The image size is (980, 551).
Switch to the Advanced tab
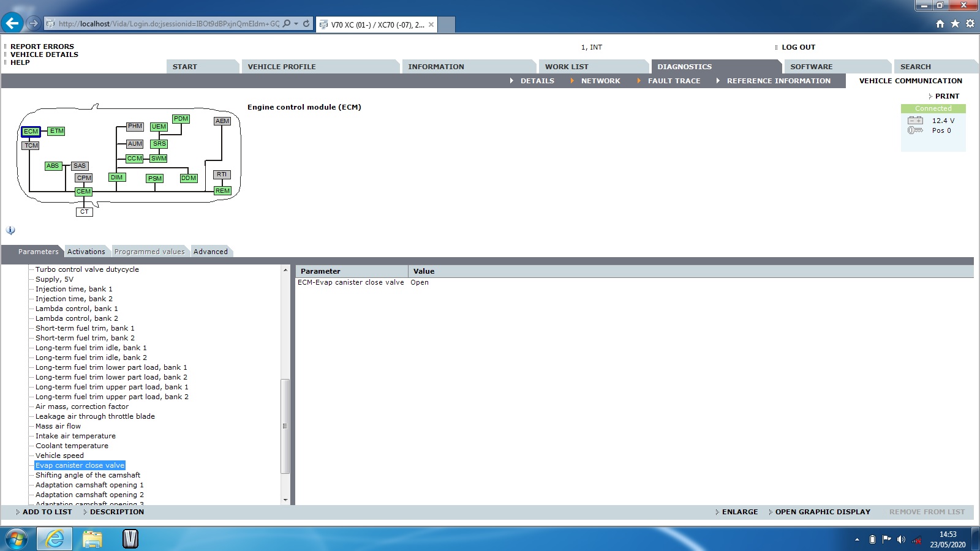pos(210,252)
